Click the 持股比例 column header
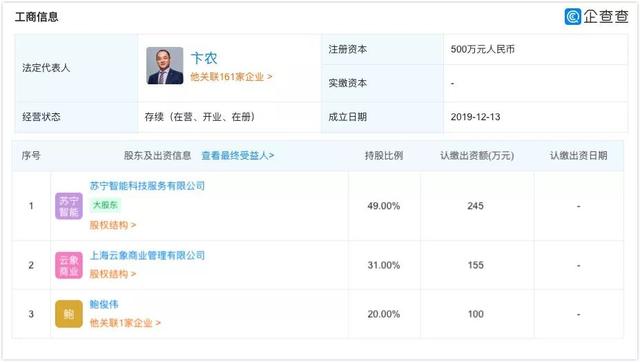 click(384, 155)
